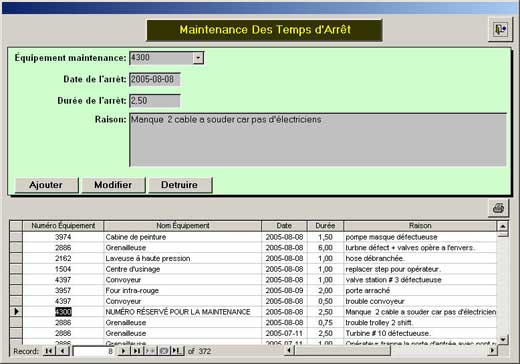Screen dimensions: 520x364
Task: Click the Ajouter button
Action: pos(46,185)
